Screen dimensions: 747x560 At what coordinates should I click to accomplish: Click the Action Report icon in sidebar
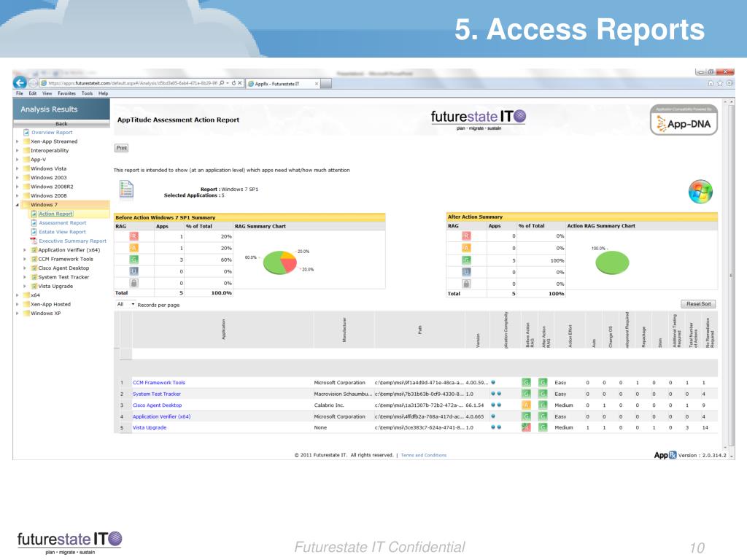click(34, 214)
